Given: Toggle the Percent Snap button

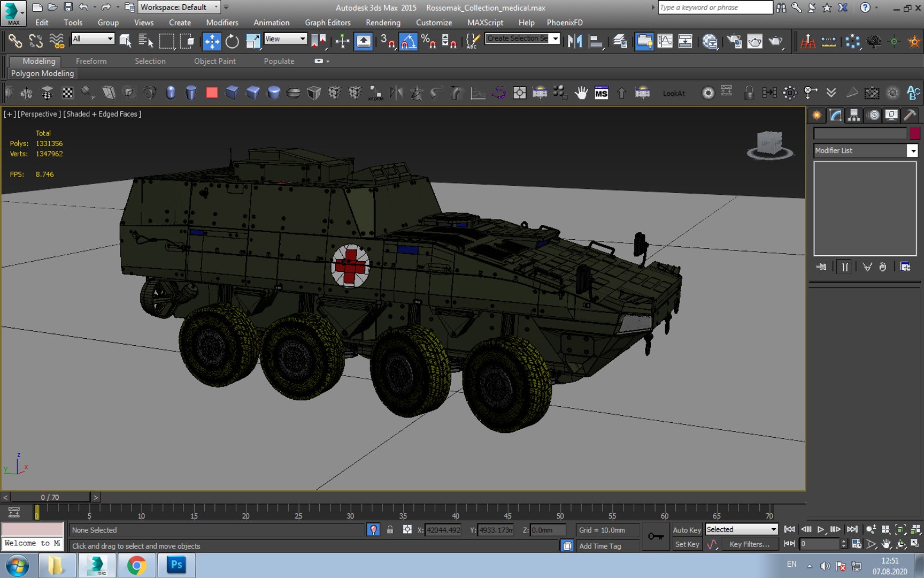Looking at the screenshot, I should tap(428, 41).
